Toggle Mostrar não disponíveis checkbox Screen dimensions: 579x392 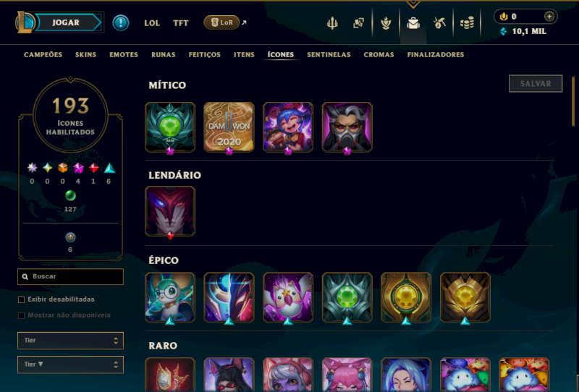pos(22,315)
